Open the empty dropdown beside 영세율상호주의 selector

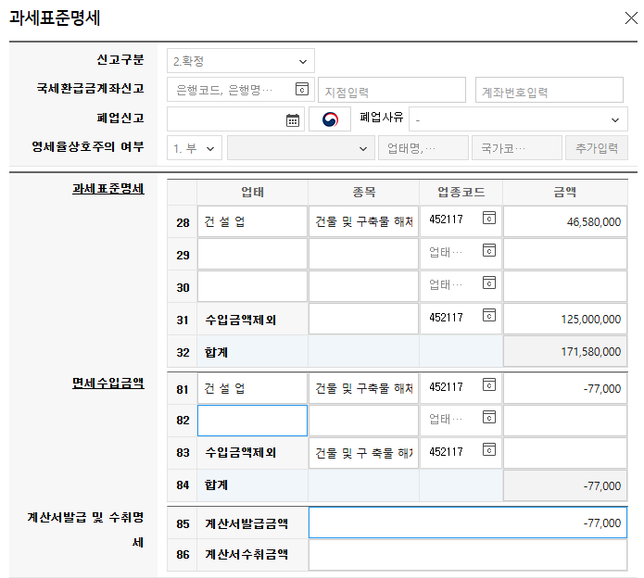click(301, 148)
